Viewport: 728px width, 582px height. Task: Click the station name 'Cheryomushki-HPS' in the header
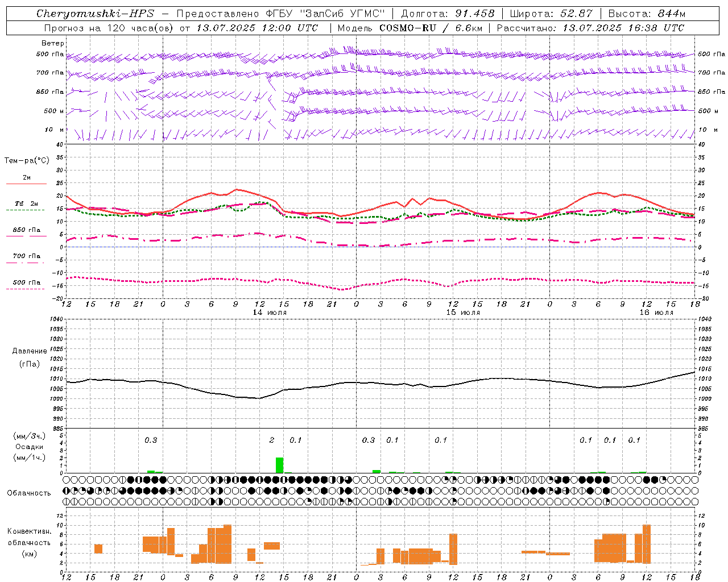point(95,14)
